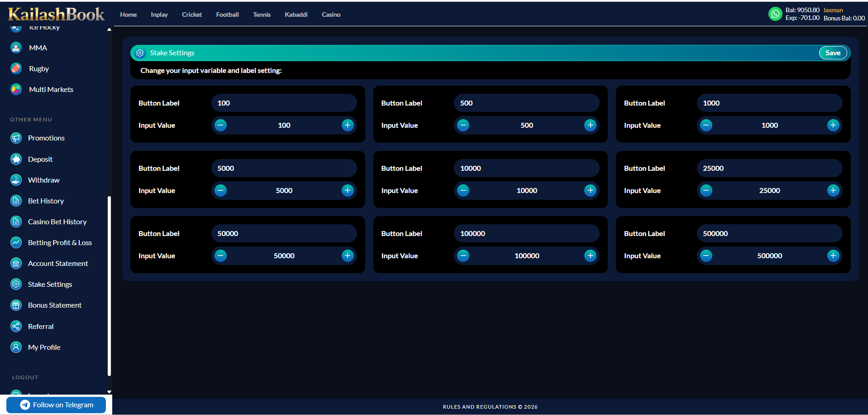The width and height of the screenshot is (868, 415).
Task: Open the Cricket section
Action: (192, 14)
